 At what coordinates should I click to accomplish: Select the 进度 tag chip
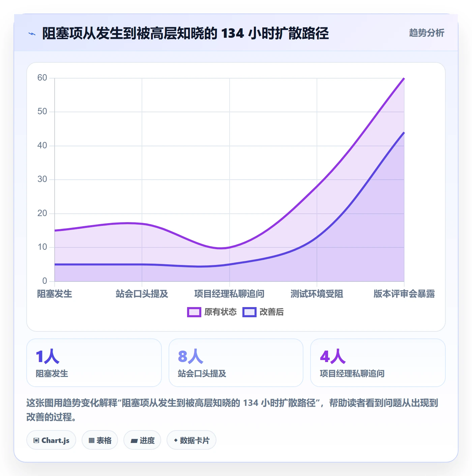coord(142,440)
